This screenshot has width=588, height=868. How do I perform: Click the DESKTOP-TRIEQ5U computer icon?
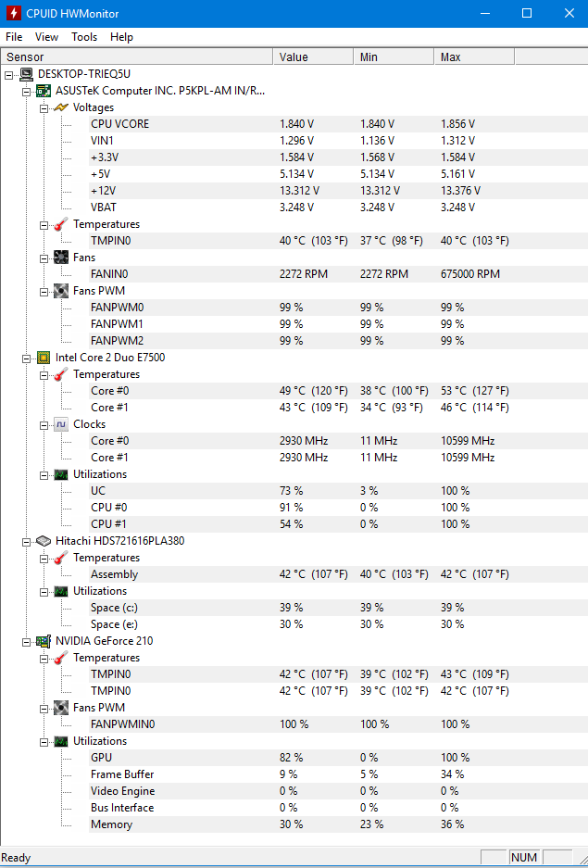point(26,74)
